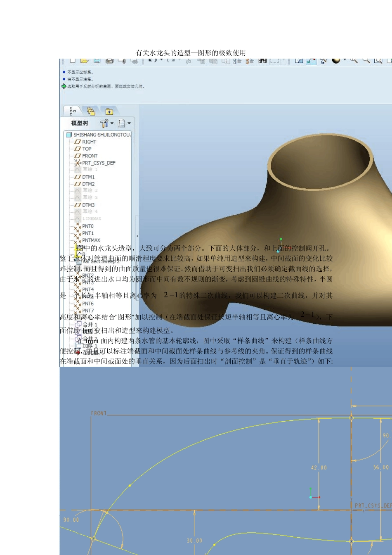Viewport: 392px width, 555px height.
Task: Click the print icon in toolbar
Action: click(109, 61)
